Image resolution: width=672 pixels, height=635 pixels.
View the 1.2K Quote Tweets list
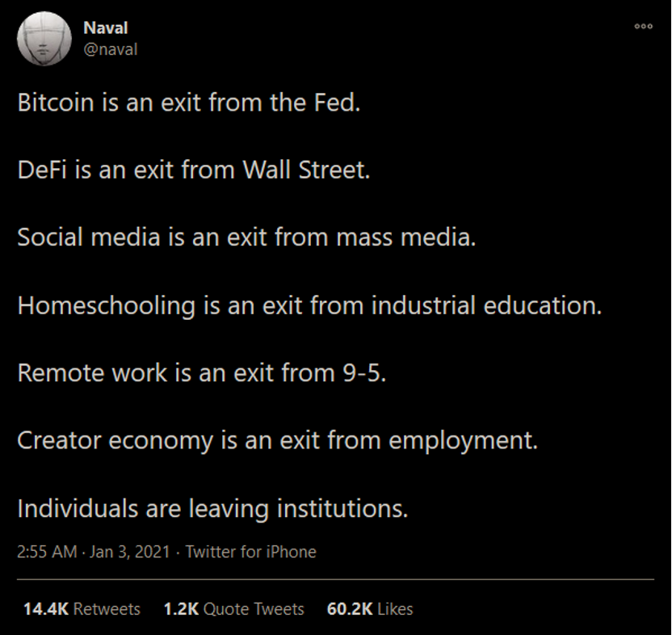(234, 609)
